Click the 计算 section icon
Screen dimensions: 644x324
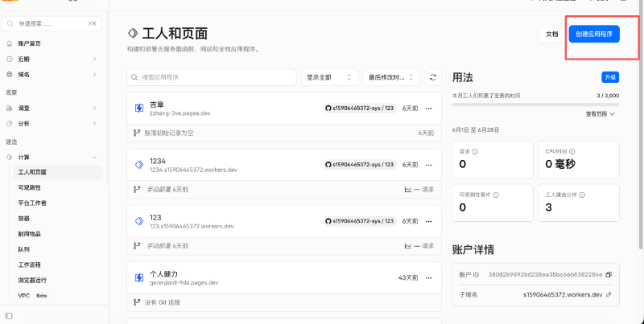pyautogui.click(x=10, y=157)
